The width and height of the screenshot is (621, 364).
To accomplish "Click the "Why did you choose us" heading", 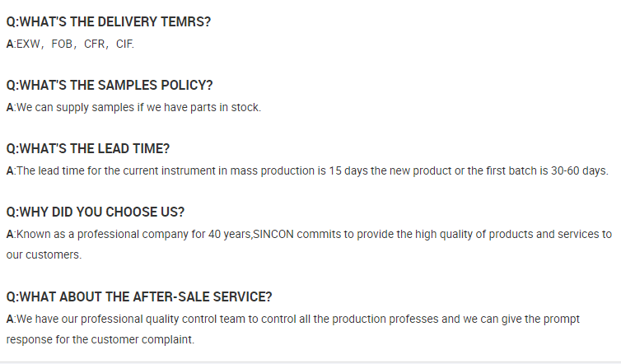I will pyautogui.click(x=96, y=212).
